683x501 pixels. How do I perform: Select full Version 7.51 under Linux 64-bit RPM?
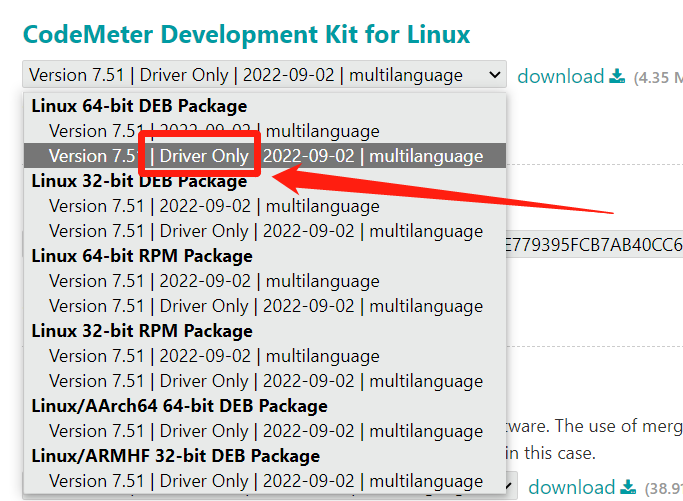click(x=214, y=281)
